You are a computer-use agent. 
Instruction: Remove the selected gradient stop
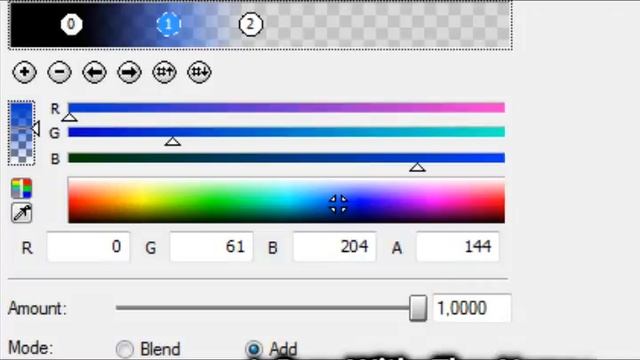pyautogui.click(x=60, y=72)
